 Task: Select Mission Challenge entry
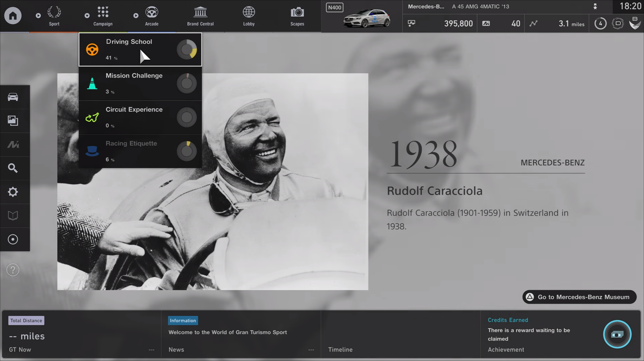(x=140, y=83)
